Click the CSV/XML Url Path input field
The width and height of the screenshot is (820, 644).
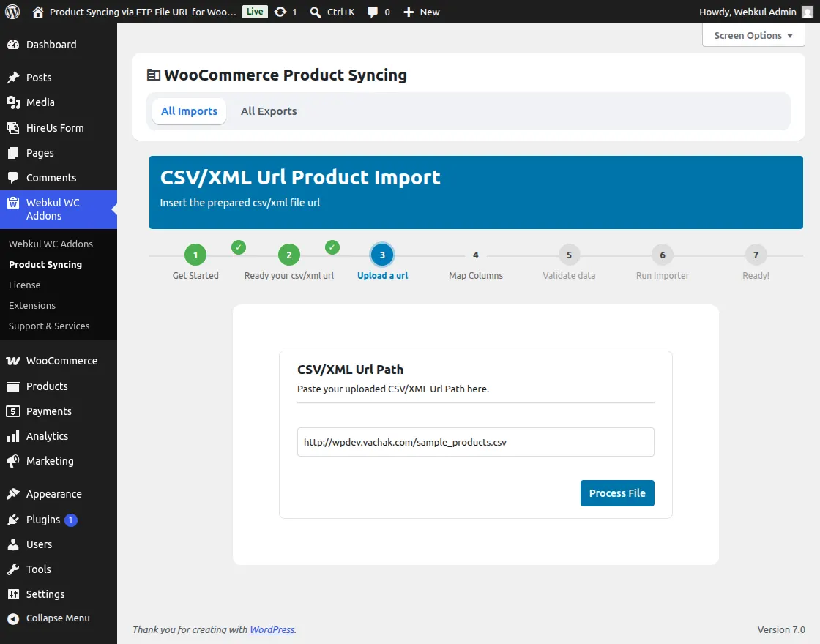click(x=476, y=442)
